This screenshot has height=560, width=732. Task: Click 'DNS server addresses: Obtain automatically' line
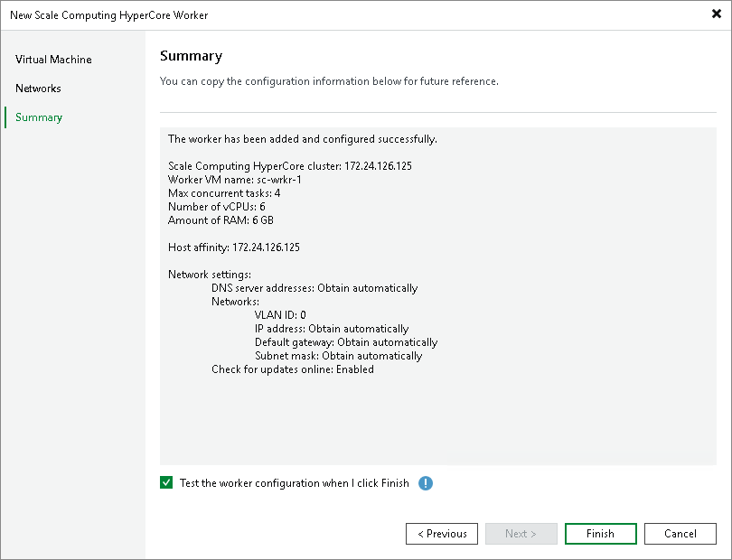coord(314,288)
